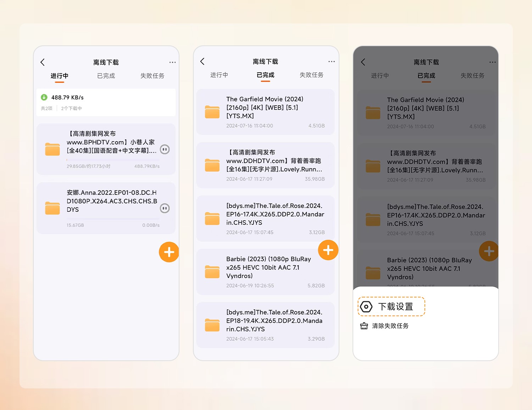Click the 0.00B/s speed text
Screen dimensions: 532x410
(151, 225)
